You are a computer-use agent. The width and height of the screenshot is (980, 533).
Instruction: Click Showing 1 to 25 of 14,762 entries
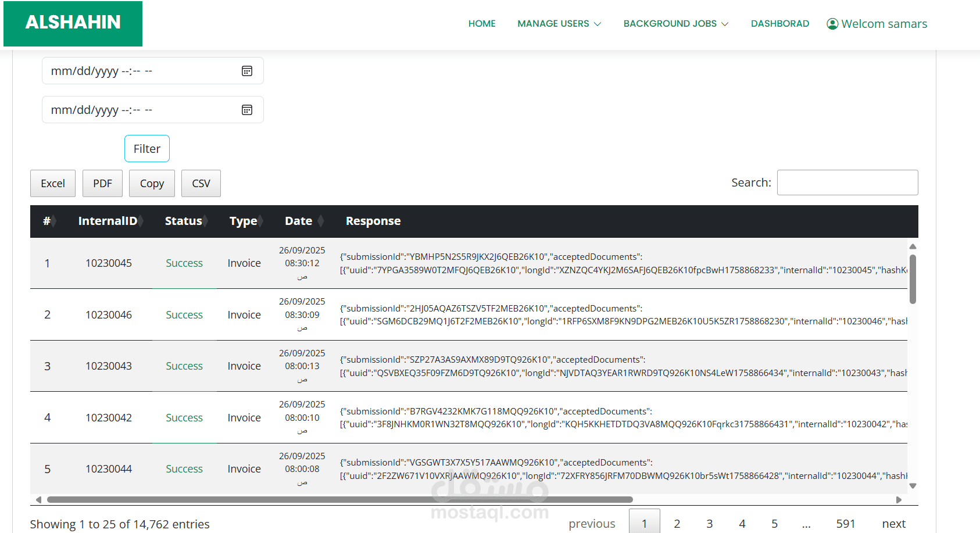click(120, 524)
